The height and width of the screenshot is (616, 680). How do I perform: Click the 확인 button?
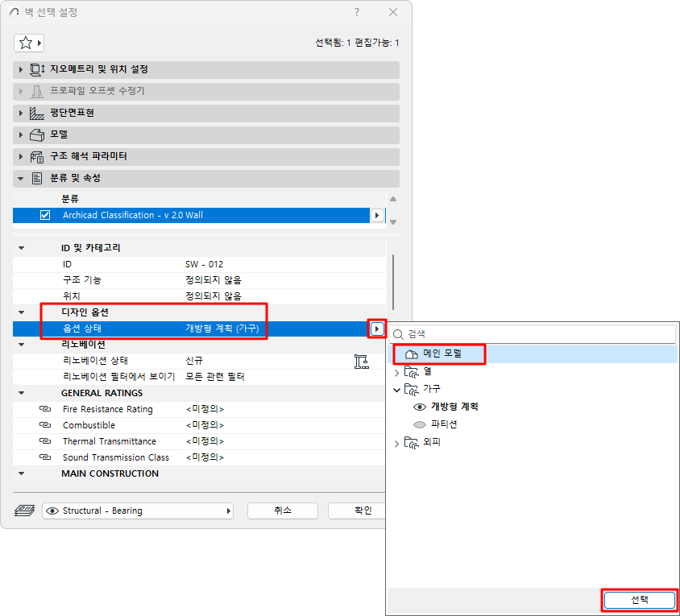(356, 511)
